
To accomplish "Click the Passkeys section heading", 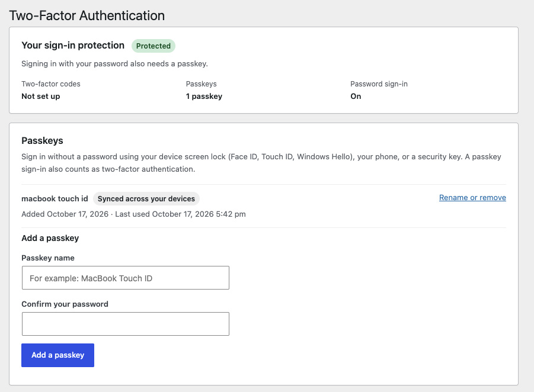I will tap(42, 140).
